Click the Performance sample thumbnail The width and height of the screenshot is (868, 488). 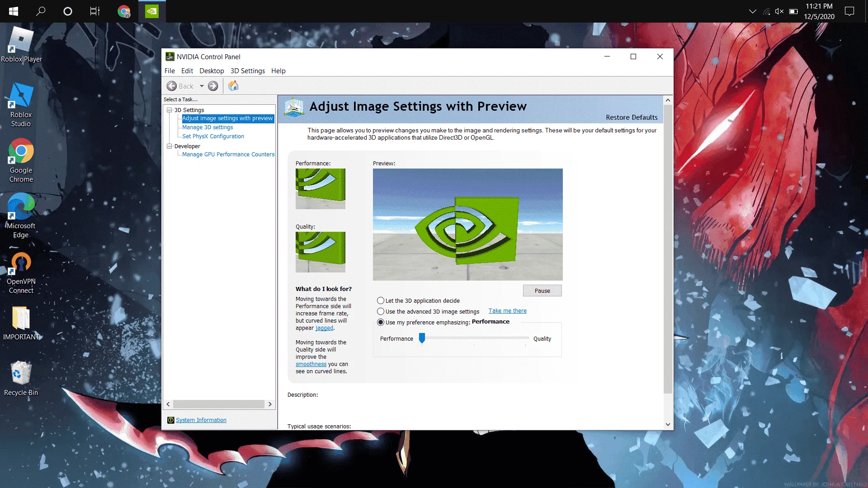321,189
